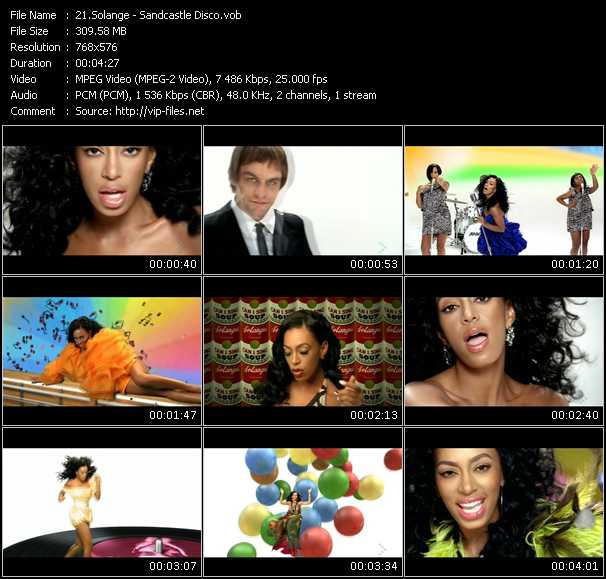Click the timestamp text '00:04:01'
Screen dimensions: 606x579
pos(575,566)
